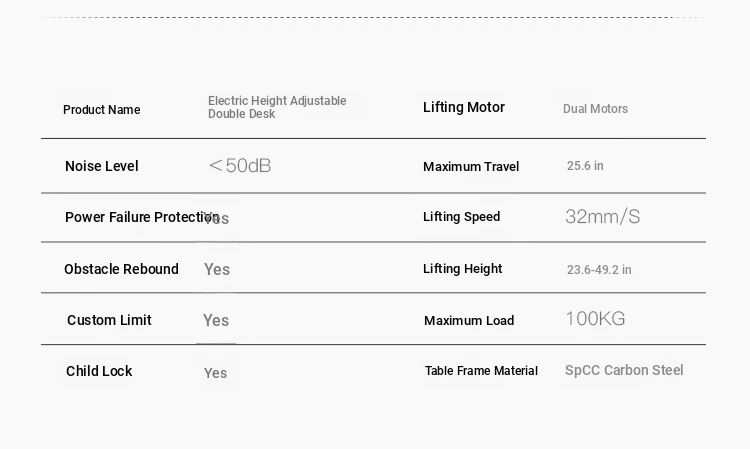The image size is (750, 449).
Task: Click the Lifting Speed label
Action: pyautogui.click(x=462, y=217)
